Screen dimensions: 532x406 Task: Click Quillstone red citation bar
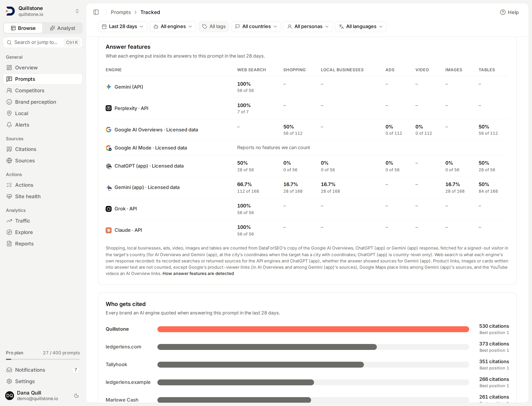[313, 329]
